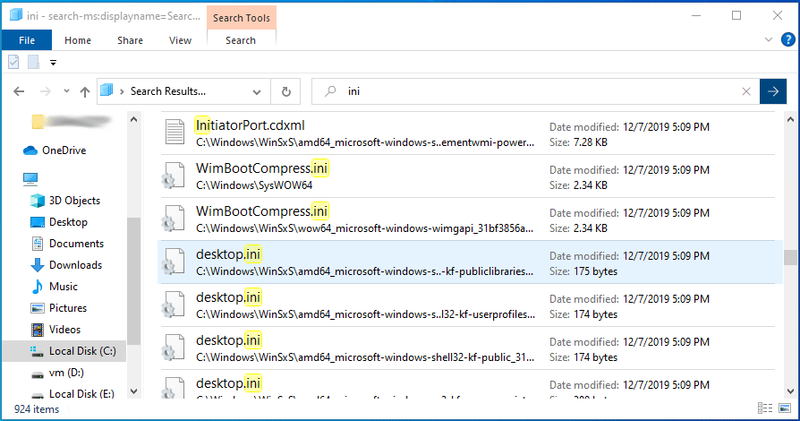This screenshot has width=800, height=421.
Task: Run search with the arrow button
Action: (x=773, y=91)
